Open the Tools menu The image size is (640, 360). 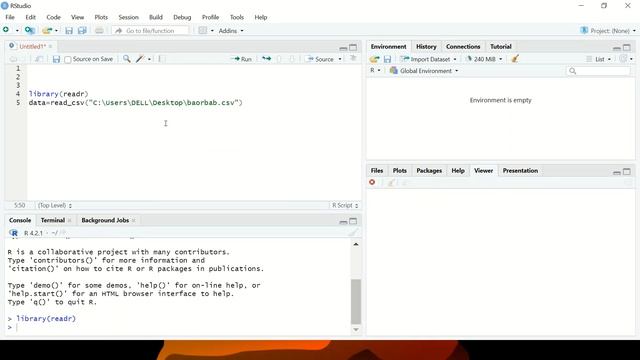[237, 17]
